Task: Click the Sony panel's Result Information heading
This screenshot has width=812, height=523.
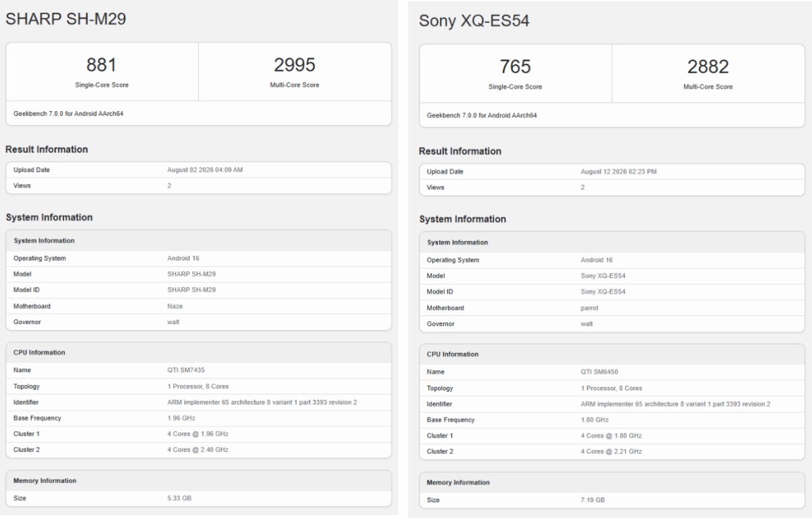Action: (460, 152)
